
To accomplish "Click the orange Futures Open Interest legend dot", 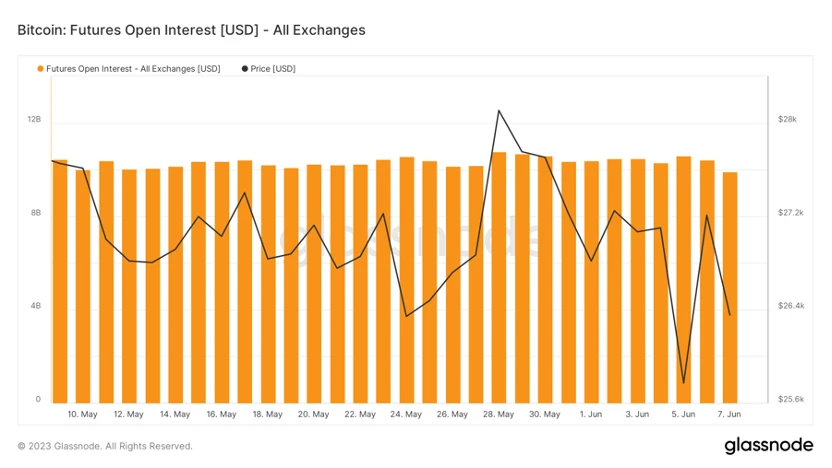I will coord(40,69).
